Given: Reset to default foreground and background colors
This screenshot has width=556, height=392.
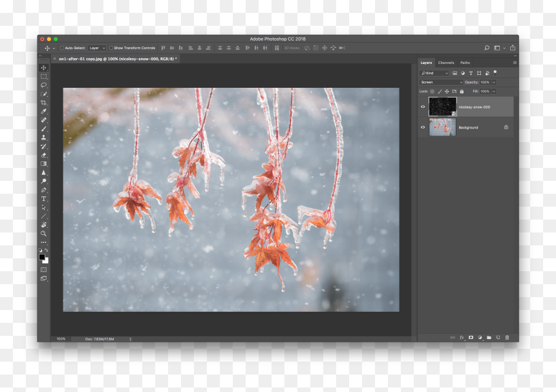Looking at the screenshot, I should click(x=41, y=251).
